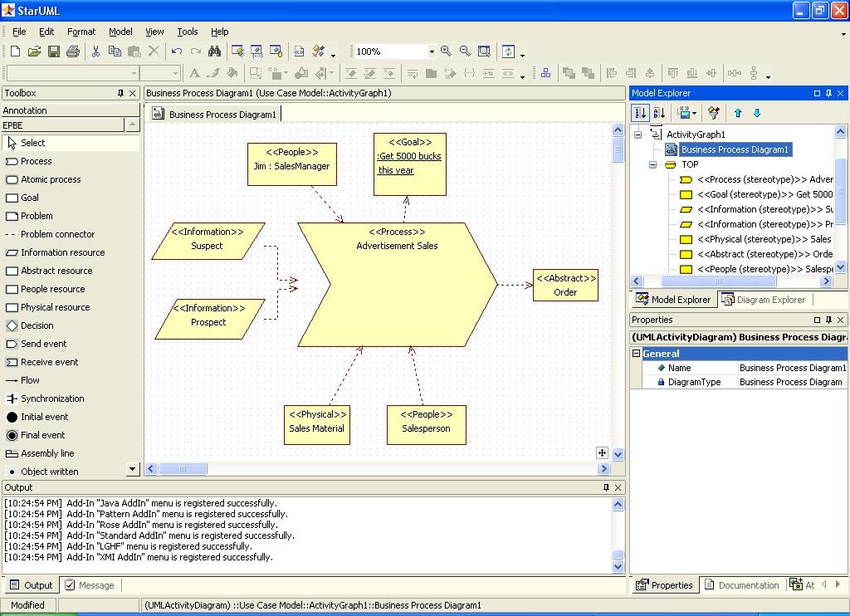Viewport: 850px width, 616px height.
Task: Switch to the Message tab
Action: (90, 585)
